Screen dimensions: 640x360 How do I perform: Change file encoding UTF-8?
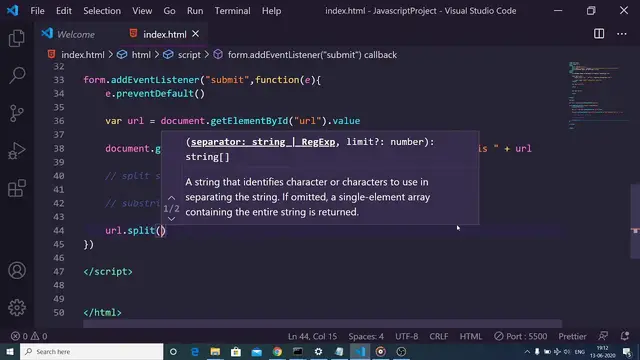point(407,336)
